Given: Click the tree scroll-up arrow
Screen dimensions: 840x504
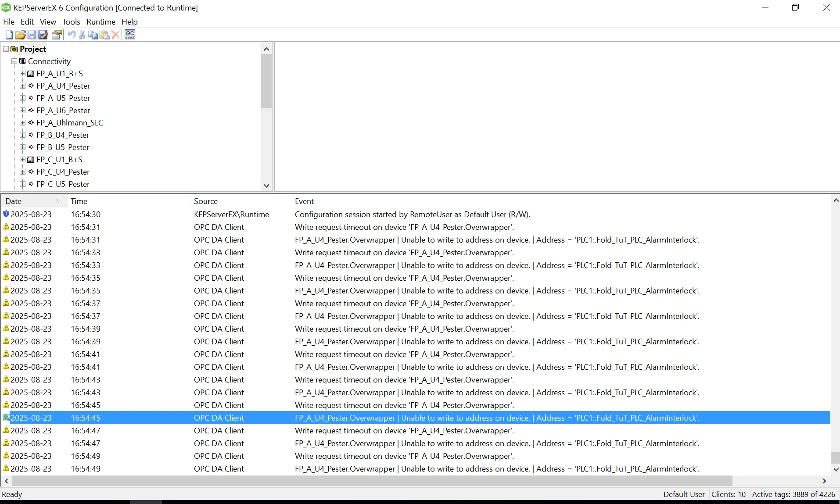Looking at the screenshot, I should click(266, 49).
